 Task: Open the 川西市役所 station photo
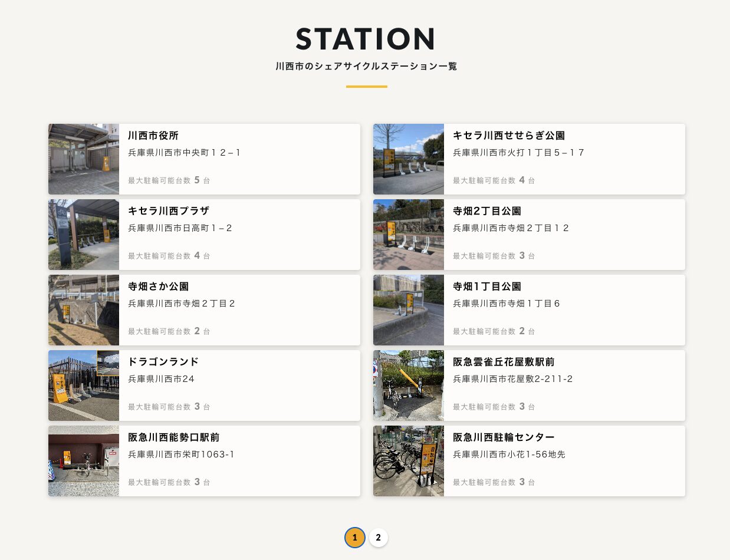84,159
